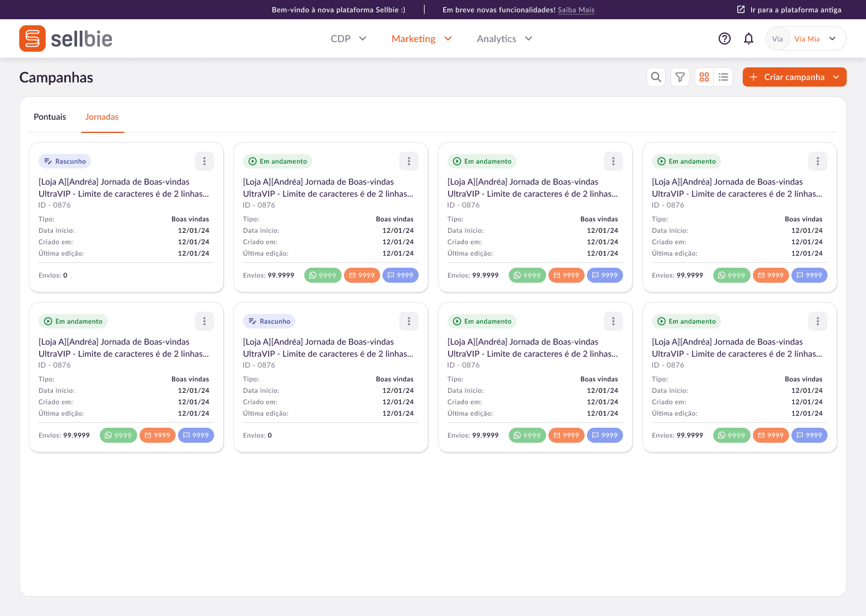Click the Campanhas page heading
866x616 pixels.
(x=56, y=78)
